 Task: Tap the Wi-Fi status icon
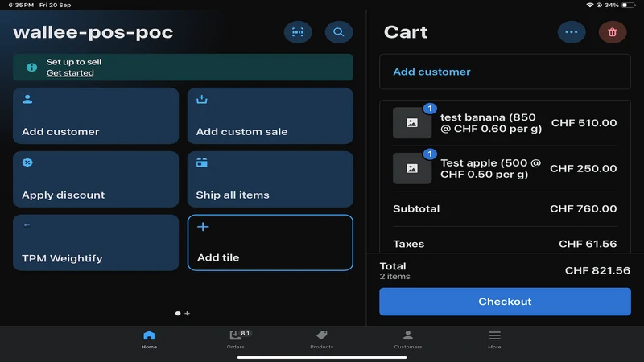click(590, 5)
